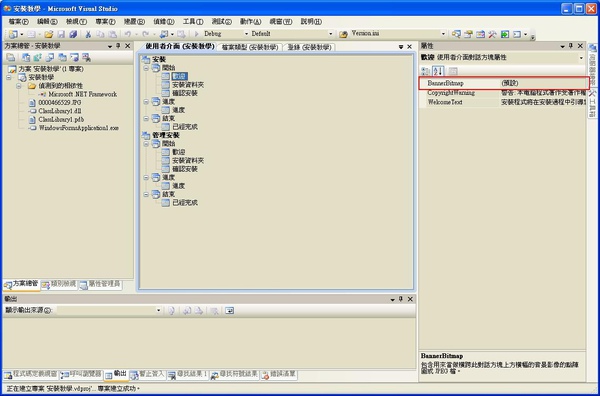Select the CopyrightWarning property row
Viewport: 600px width, 396px height.
click(502, 93)
